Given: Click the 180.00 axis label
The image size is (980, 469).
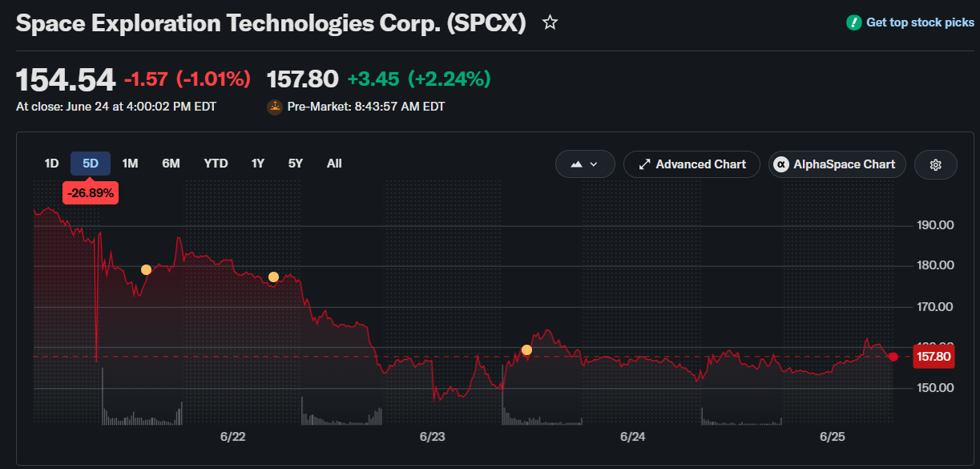Looking at the screenshot, I should (935, 265).
